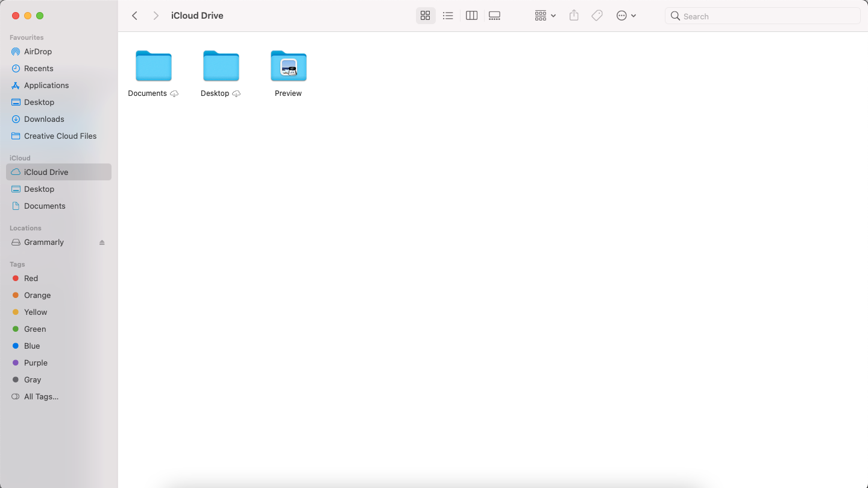This screenshot has height=488, width=868.
Task: Select iCloud Drive in the sidebar
Action: (58, 172)
